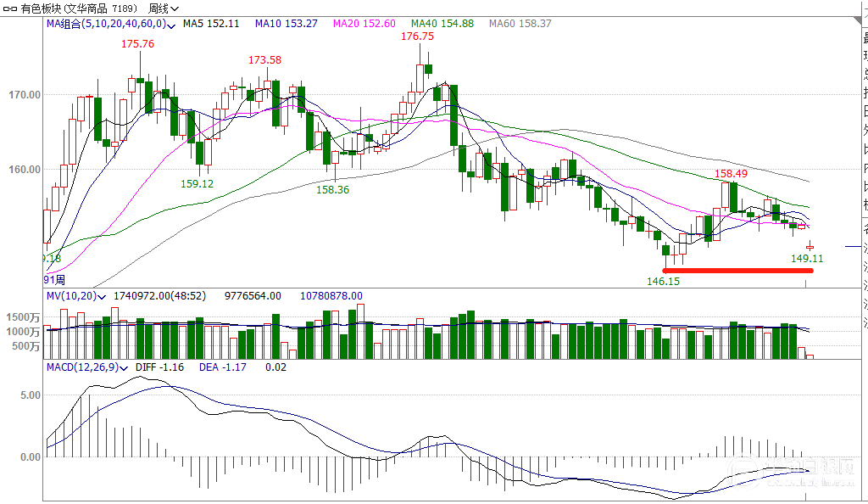868x504 pixels.
Task: Select the MA40 154.88 label
Action: pyautogui.click(x=442, y=24)
